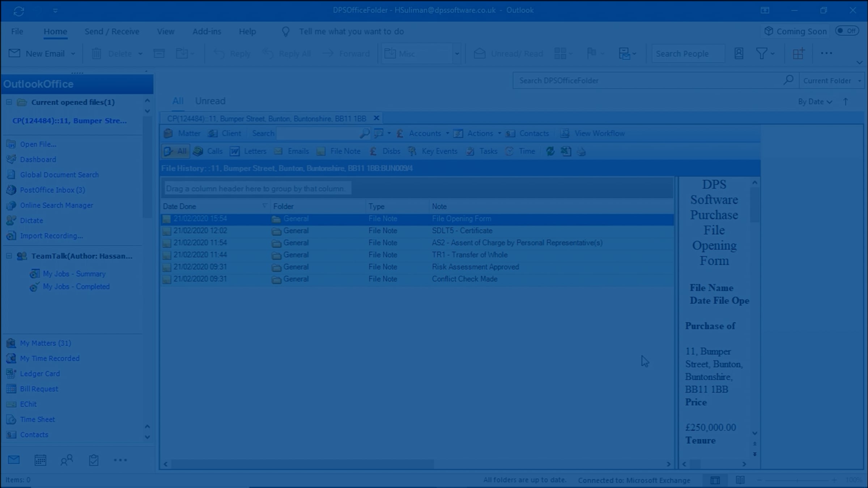Image resolution: width=868 pixels, height=488 pixels.
Task: Click the ribbon overflow ellipsis
Action: coord(826,53)
